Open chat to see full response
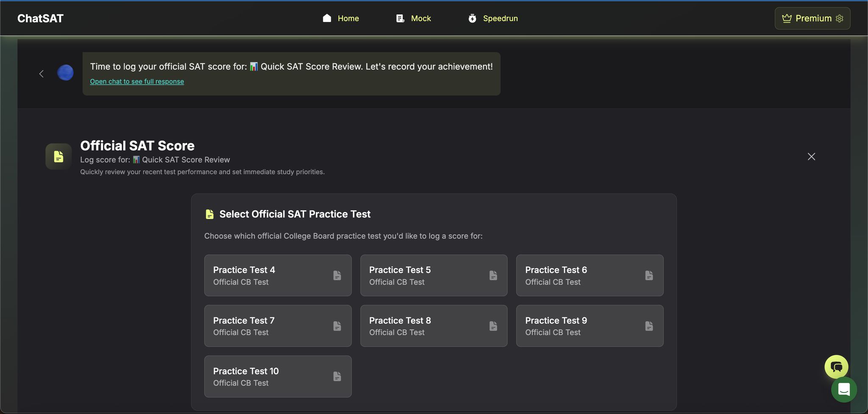The image size is (868, 414). tap(137, 81)
